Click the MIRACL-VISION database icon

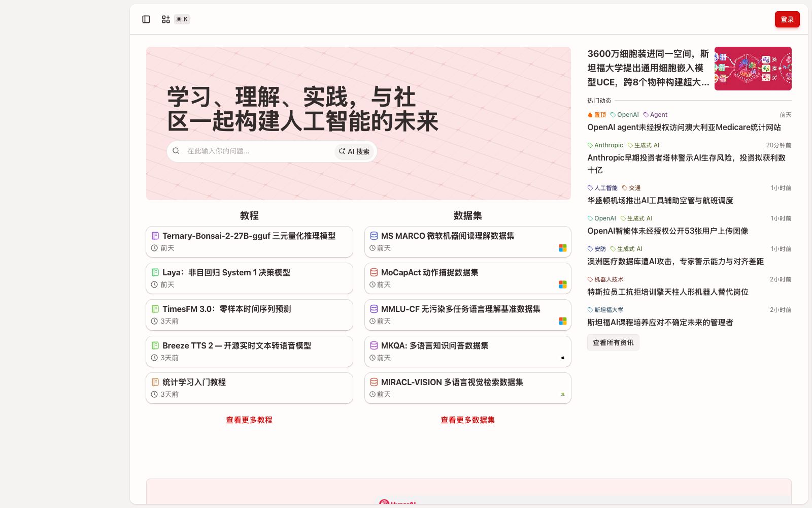(374, 382)
